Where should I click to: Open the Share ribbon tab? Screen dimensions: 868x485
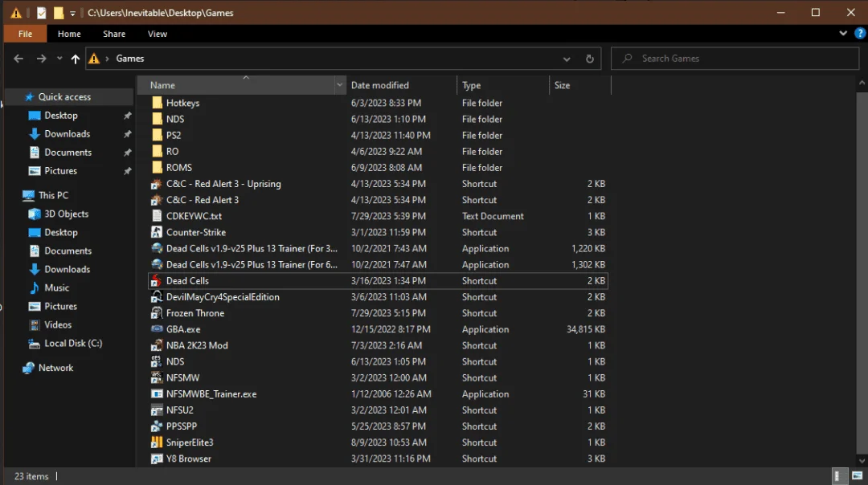[114, 34]
